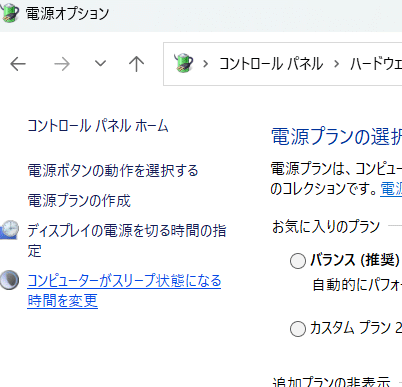Select the コントロール パネル breadcrumb
The image size is (402, 387).
point(271,64)
